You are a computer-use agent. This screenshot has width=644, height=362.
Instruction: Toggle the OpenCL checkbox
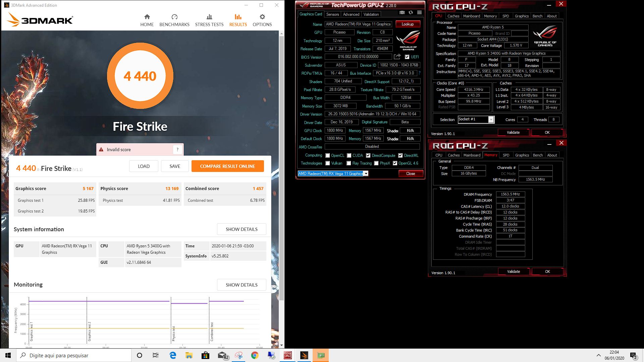click(327, 156)
